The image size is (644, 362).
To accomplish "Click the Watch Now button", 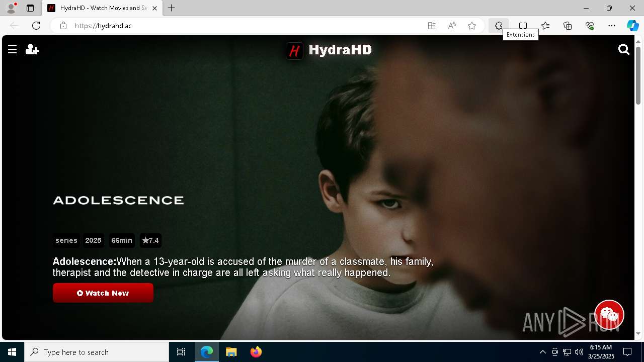I will pos(103,293).
